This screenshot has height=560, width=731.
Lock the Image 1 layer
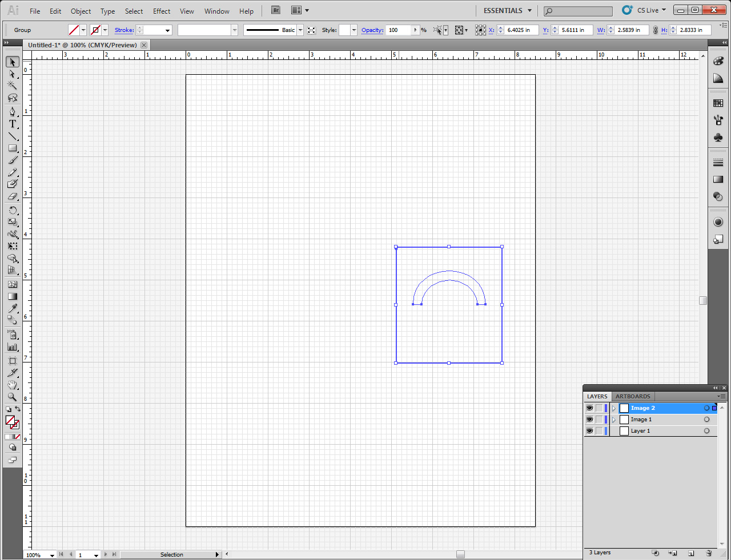pos(599,420)
